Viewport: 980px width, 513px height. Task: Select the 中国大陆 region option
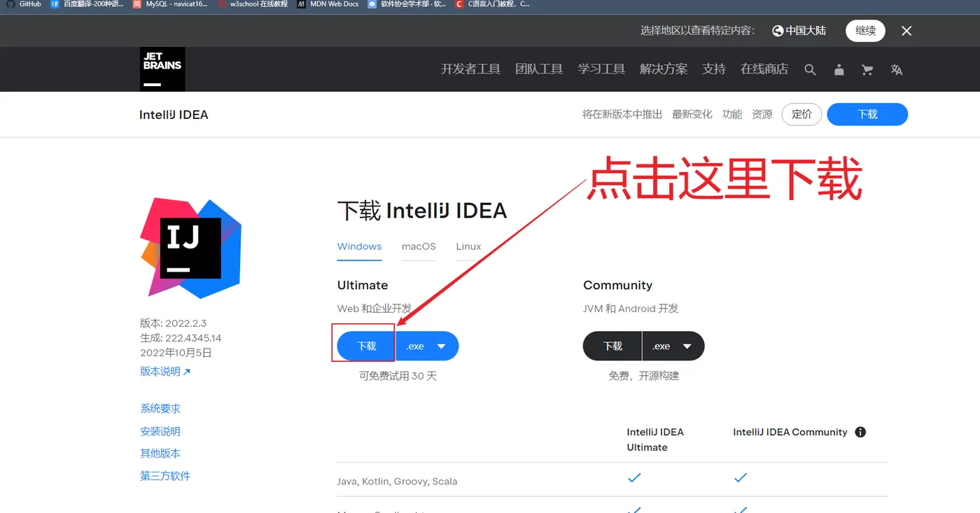799,31
